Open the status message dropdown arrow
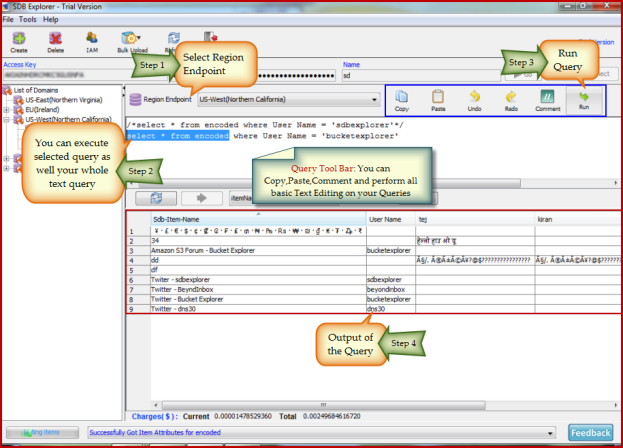This screenshot has height=448, width=623. tap(550, 433)
